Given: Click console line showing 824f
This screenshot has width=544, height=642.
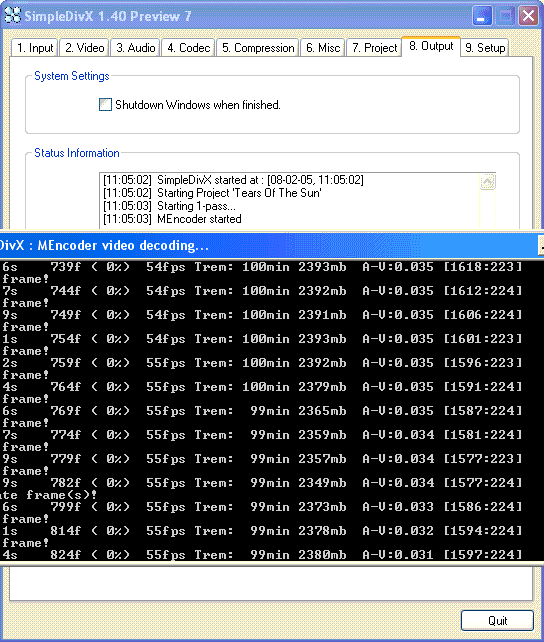Looking at the screenshot, I should (262, 555).
